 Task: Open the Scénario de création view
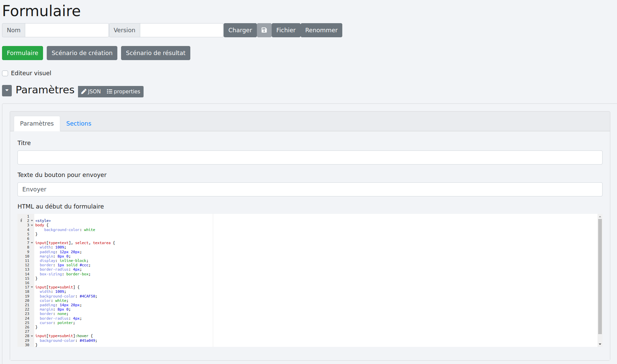82,53
